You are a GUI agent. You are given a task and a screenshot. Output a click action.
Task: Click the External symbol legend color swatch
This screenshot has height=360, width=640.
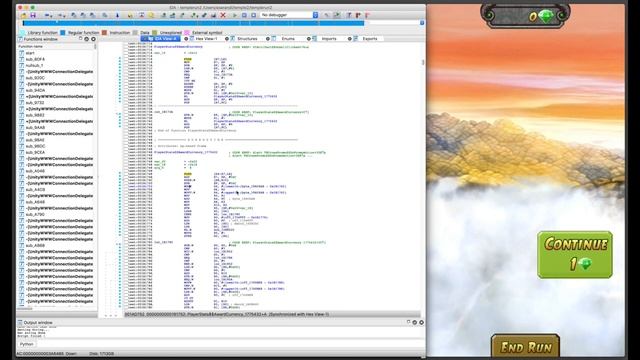pyautogui.click(x=187, y=33)
